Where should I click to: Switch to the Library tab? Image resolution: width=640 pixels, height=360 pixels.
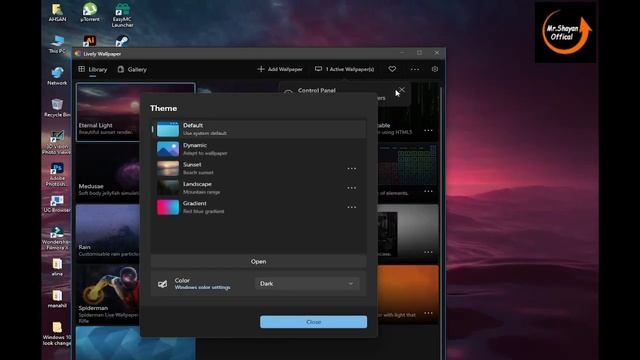coord(93,69)
